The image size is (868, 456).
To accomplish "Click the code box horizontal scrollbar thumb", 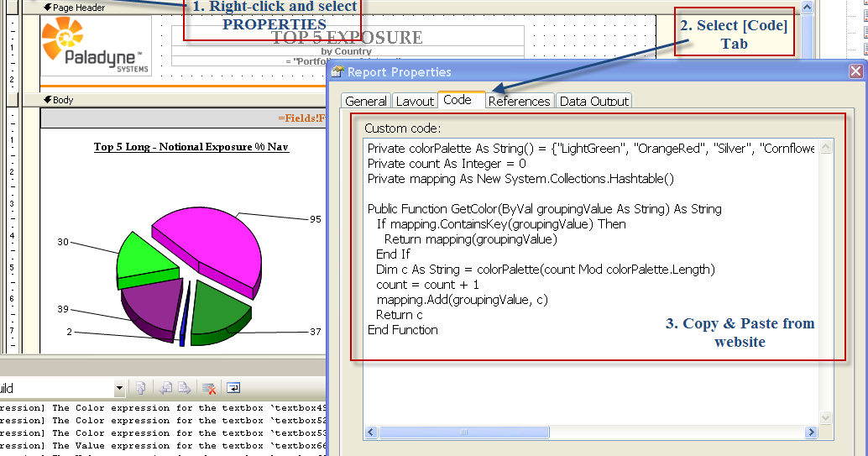I will [464, 432].
